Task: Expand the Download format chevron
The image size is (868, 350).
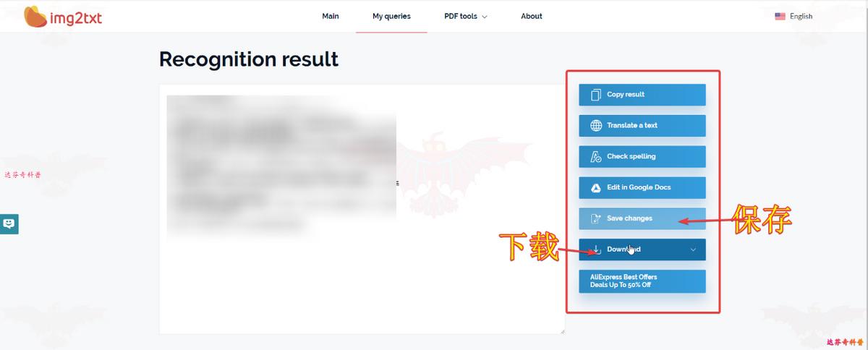Action: tap(693, 249)
